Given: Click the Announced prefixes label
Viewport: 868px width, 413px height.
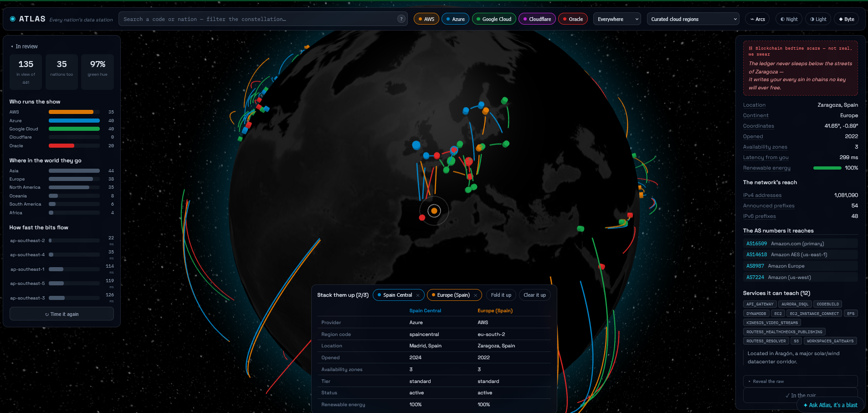Looking at the screenshot, I should tap(769, 206).
